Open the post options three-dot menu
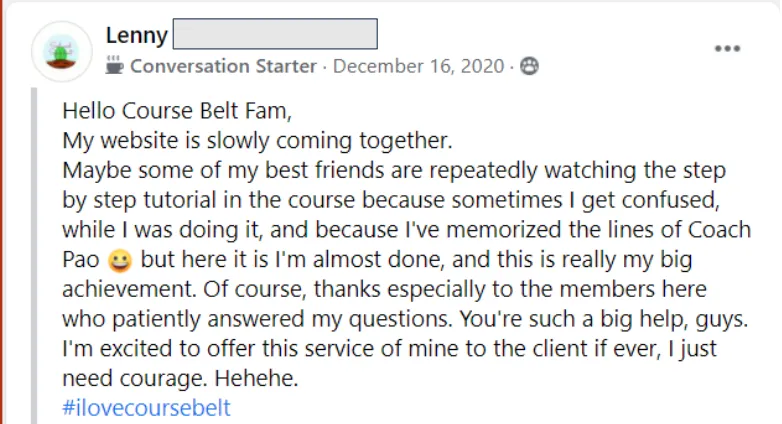Screen dimensions: 782x424 click(727, 48)
